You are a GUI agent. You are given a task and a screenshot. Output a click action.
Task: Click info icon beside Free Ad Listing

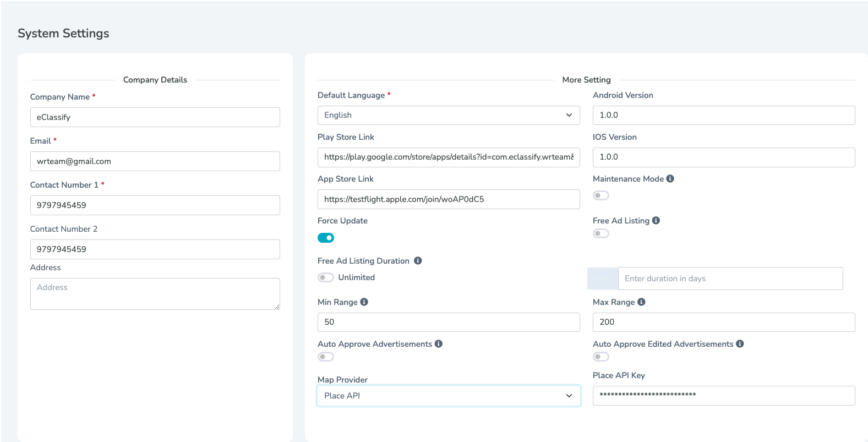point(656,221)
